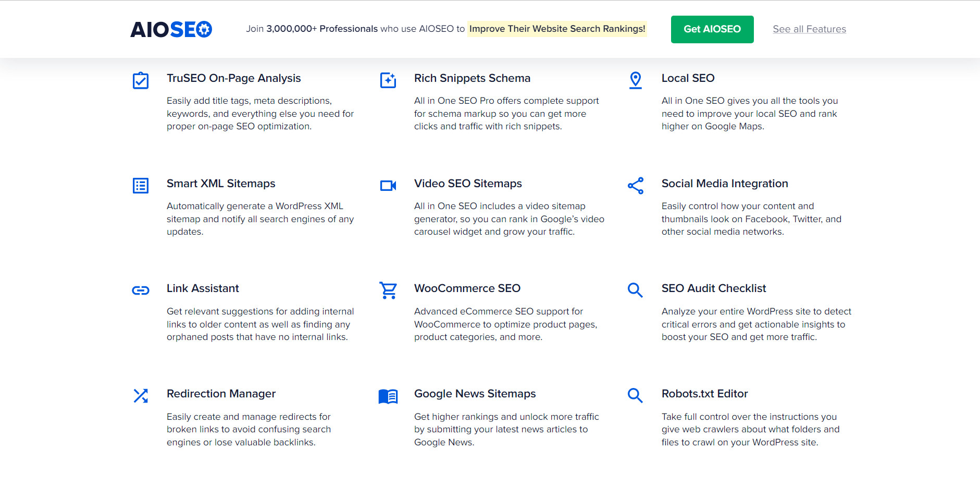Click the 'Easily add title tags' description
The image size is (980, 485).
click(x=260, y=114)
